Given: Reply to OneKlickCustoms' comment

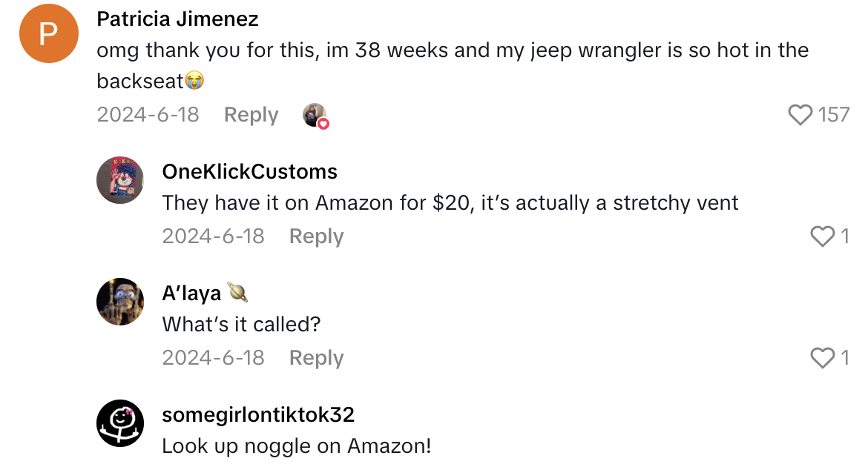Looking at the screenshot, I should [316, 236].
